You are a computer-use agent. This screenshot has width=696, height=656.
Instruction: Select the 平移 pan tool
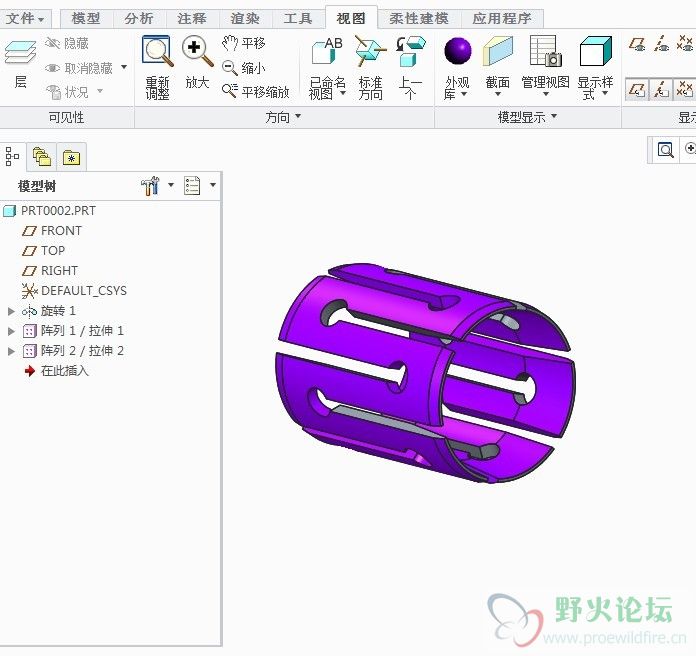(243, 43)
